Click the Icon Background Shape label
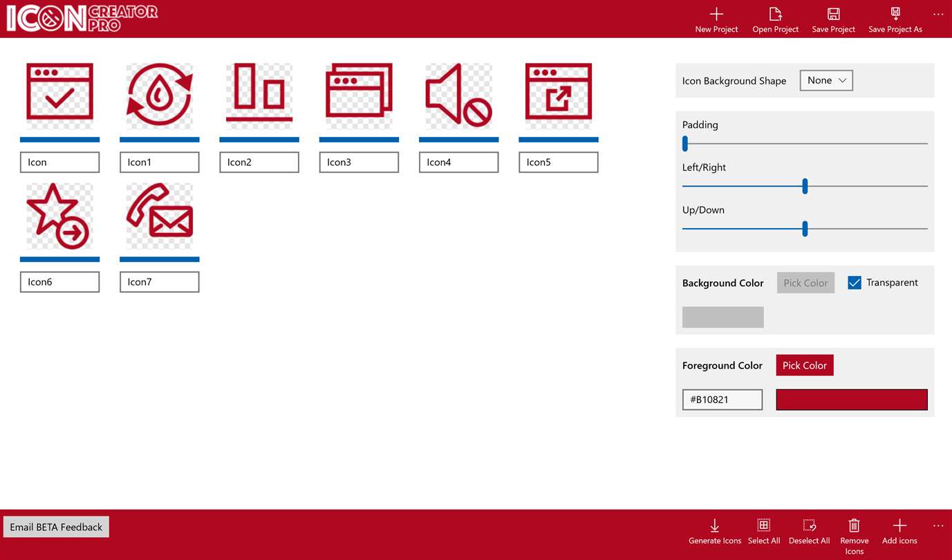 [734, 81]
